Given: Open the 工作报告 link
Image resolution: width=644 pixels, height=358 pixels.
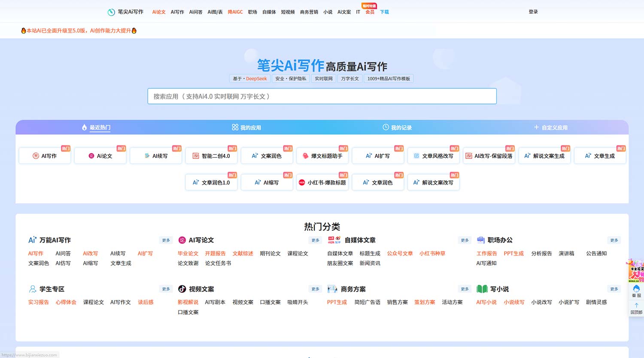Looking at the screenshot, I should [486, 254].
